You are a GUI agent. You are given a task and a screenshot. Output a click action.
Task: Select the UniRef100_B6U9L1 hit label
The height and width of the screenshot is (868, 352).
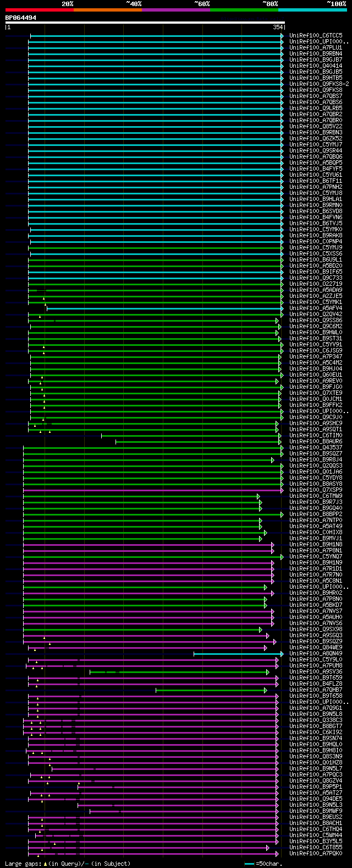click(x=316, y=259)
